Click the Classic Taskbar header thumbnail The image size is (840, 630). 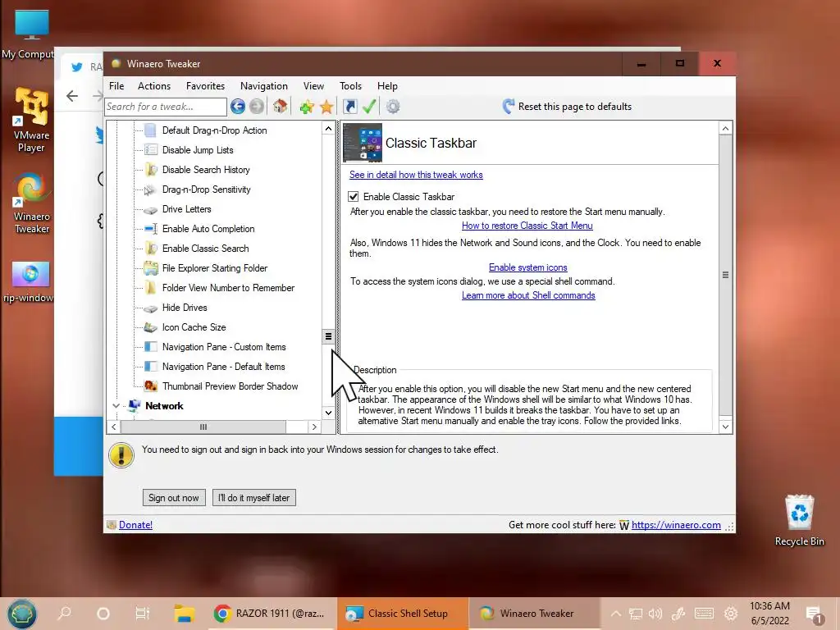click(363, 143)
